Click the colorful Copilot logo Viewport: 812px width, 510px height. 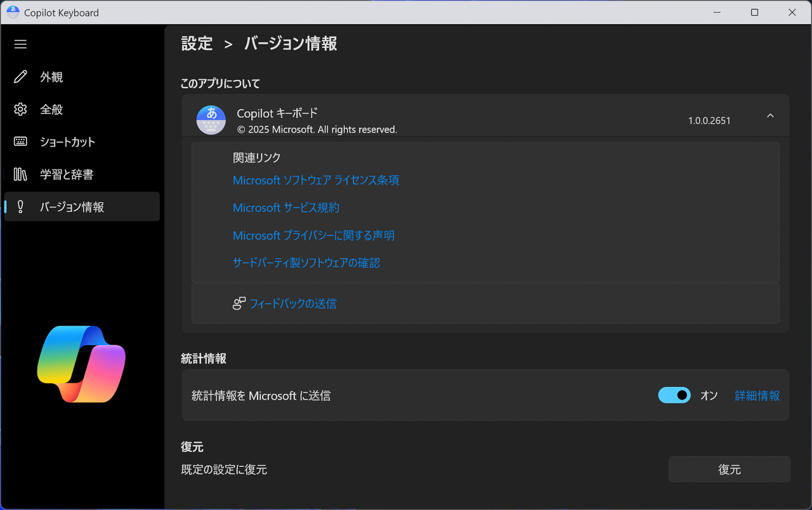coord(81,364)
